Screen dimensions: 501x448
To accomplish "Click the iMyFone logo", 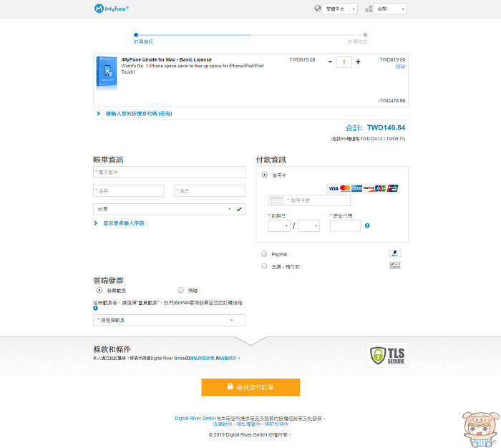I will coord(112,9).
